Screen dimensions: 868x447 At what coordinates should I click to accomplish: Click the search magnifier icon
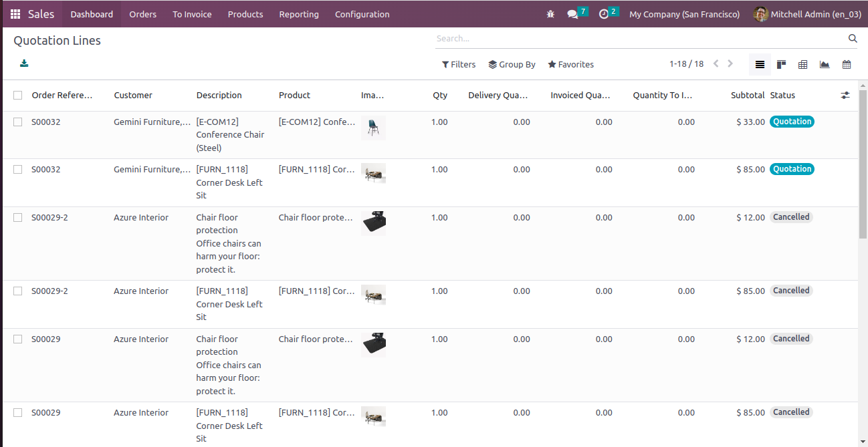[x=853, y=39]
